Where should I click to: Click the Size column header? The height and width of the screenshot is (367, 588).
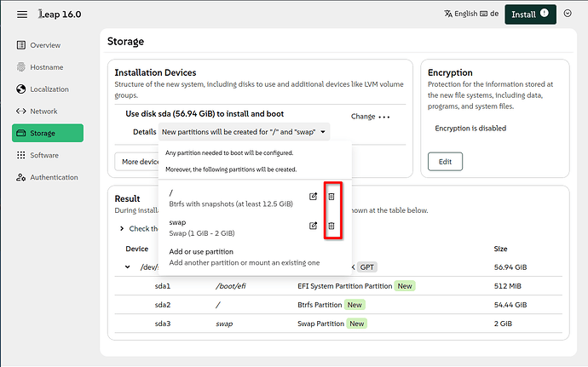(500, 249)
